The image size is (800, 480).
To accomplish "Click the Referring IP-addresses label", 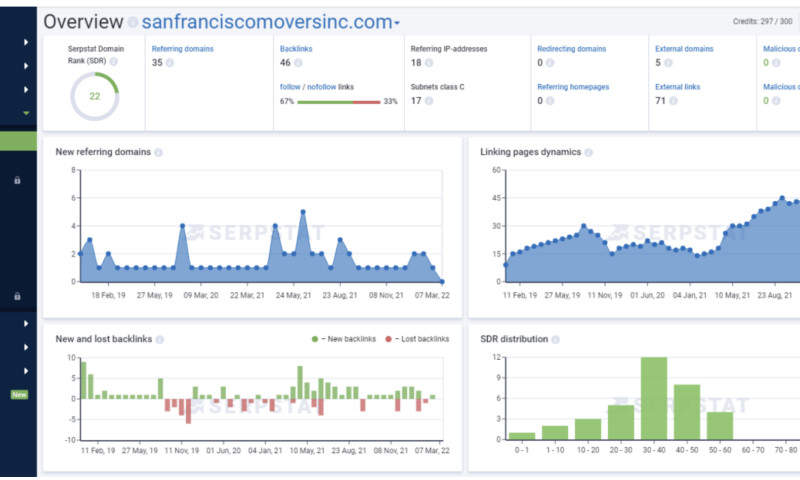I will coord(449,49).
